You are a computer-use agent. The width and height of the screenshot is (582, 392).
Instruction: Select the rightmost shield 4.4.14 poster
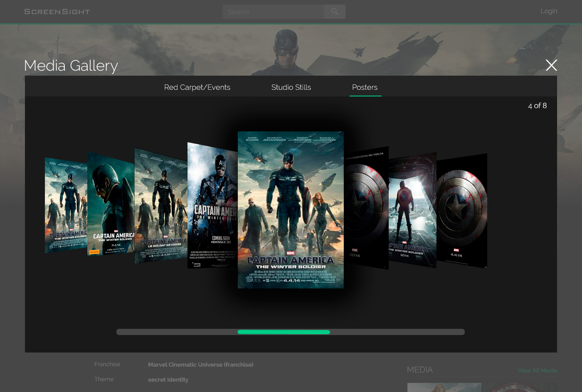462,211
